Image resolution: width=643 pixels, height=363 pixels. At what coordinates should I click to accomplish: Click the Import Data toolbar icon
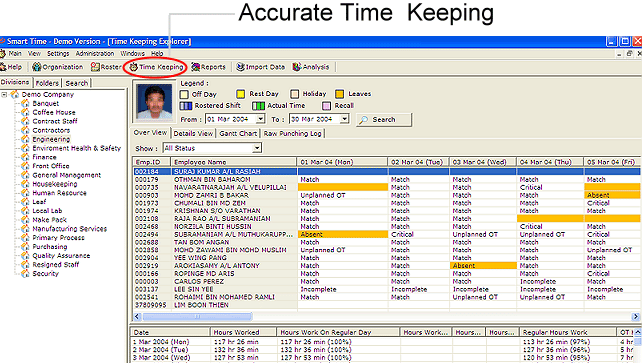(240, 67)
